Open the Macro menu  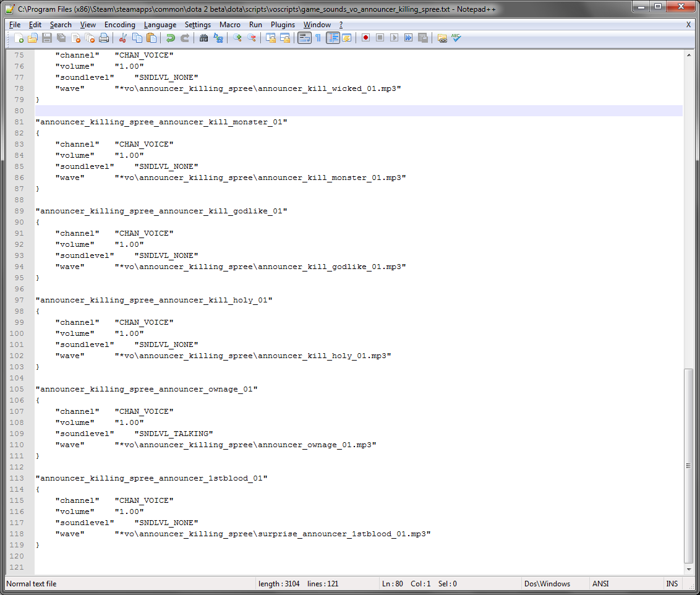click(230, 25)
